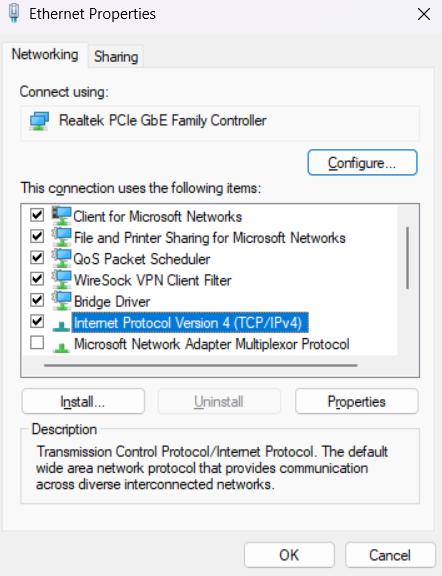Switch to the Sharing tab

coord(116,57)
